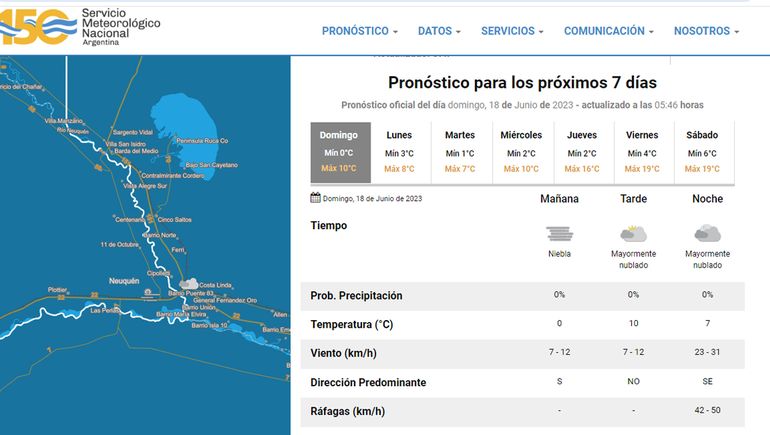
Task: Click the Tarde mostly cloudy sun icon
Action: [633, 234]
